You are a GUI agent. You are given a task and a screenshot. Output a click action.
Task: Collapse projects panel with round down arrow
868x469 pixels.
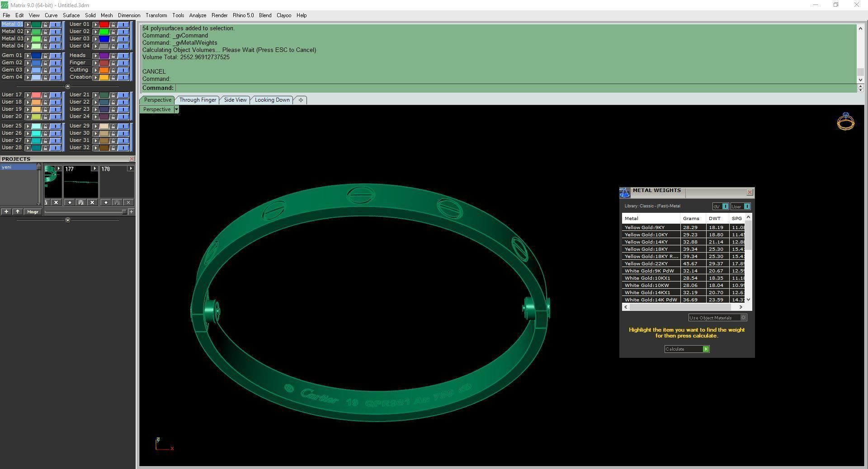[68, 220]
